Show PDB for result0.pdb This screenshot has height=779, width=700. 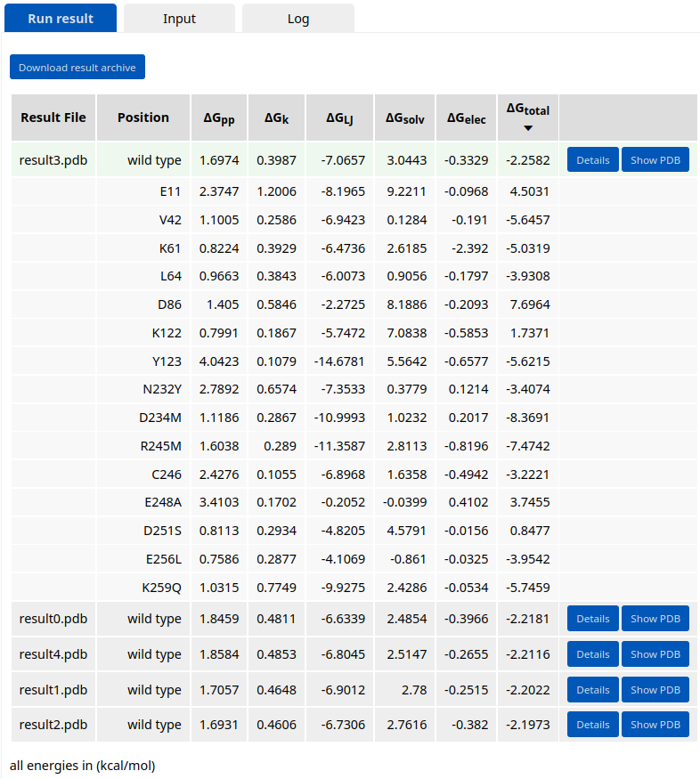pyautogui.click(x=655, y=619)
